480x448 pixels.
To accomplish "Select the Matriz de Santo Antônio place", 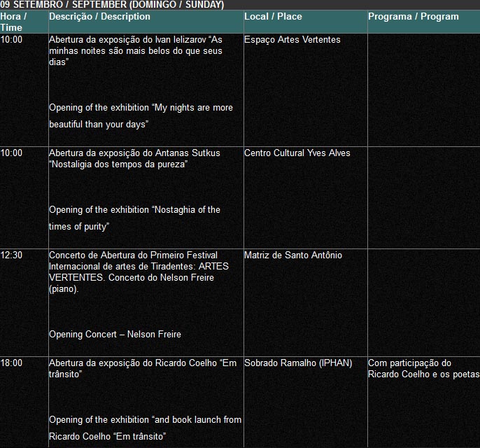I will tap(292, 255).
